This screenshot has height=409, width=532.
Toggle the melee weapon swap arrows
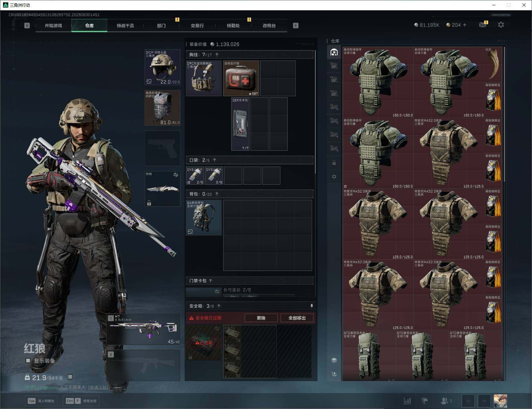176,175
